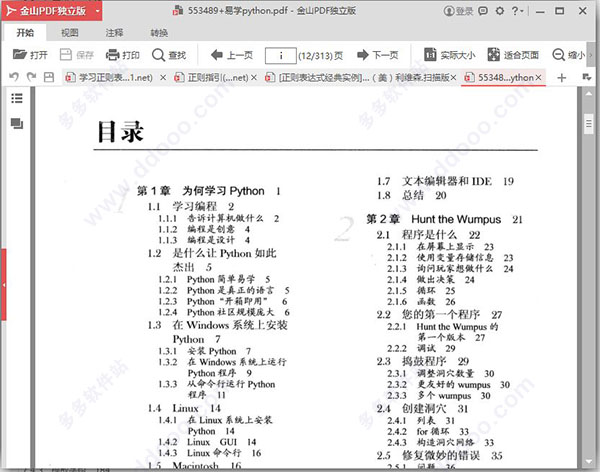Click the entry 2.5 修复微妙的错误
This screenshot has height=472, width=600.
(x=439, y=456)
